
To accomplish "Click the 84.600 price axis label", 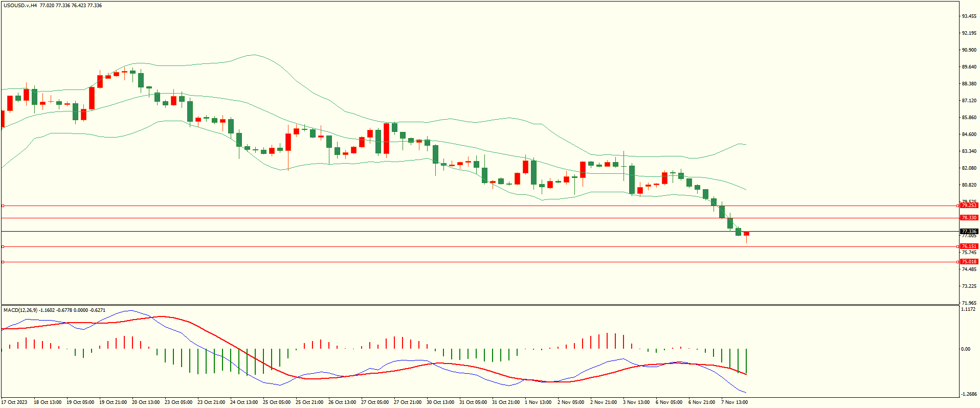I will [x=969, y=134].
